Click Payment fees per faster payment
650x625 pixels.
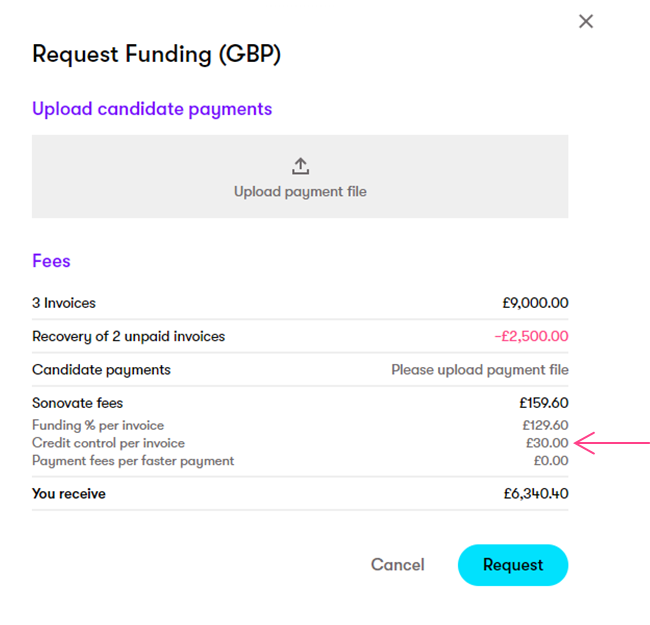(133, 461)
